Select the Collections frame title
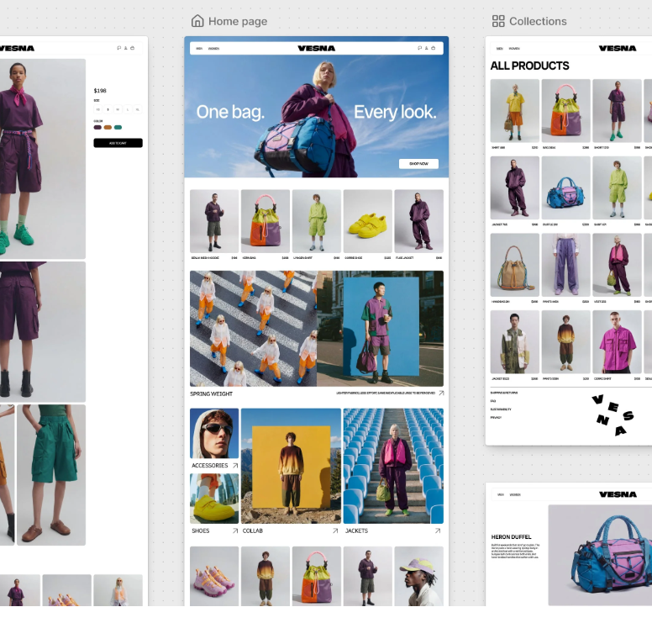This screenshot has height=644, width=652. 538,21
